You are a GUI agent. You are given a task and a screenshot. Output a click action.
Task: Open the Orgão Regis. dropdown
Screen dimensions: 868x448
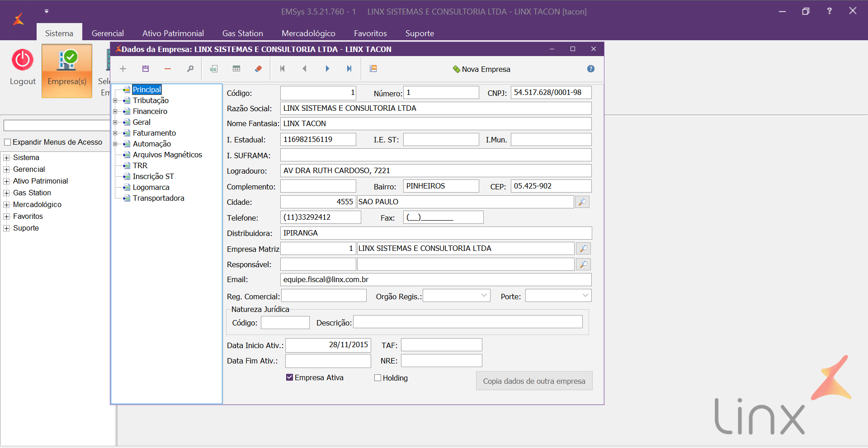click(x=484, y=296)
